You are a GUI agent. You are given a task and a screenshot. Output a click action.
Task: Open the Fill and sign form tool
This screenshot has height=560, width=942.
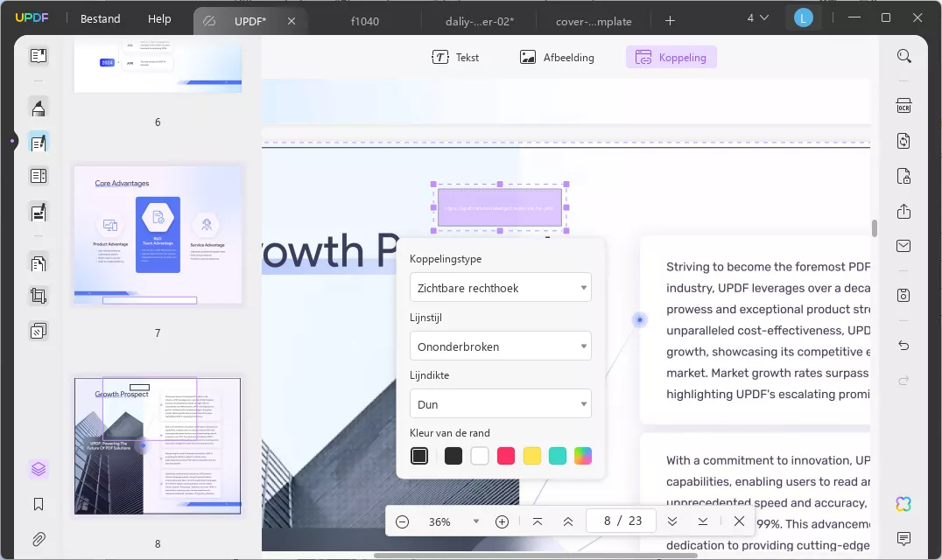pos(39,213)
